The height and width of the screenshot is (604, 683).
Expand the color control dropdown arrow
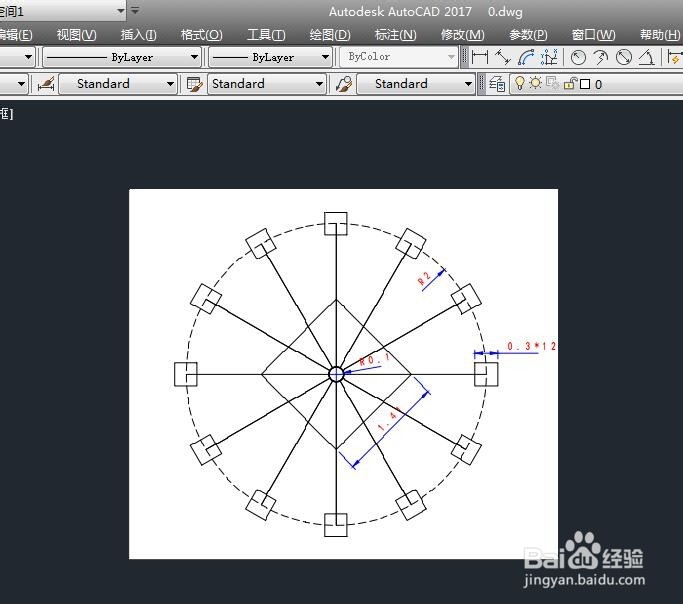coord(28,57)
